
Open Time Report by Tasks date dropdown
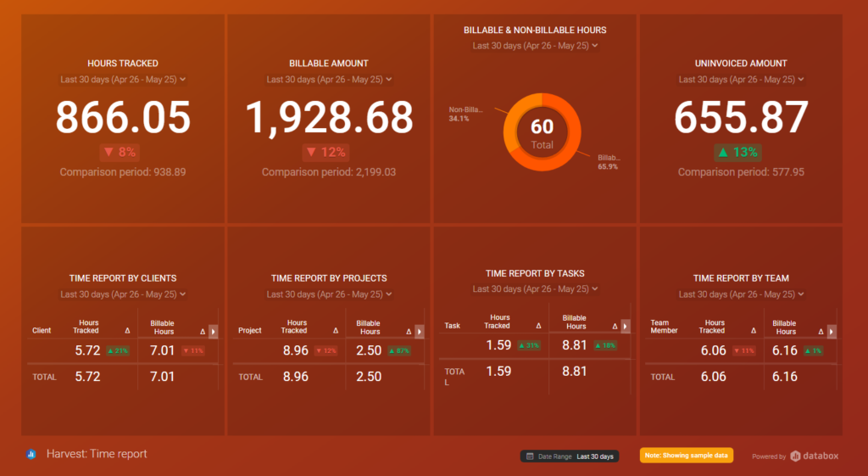pos(535,288)
